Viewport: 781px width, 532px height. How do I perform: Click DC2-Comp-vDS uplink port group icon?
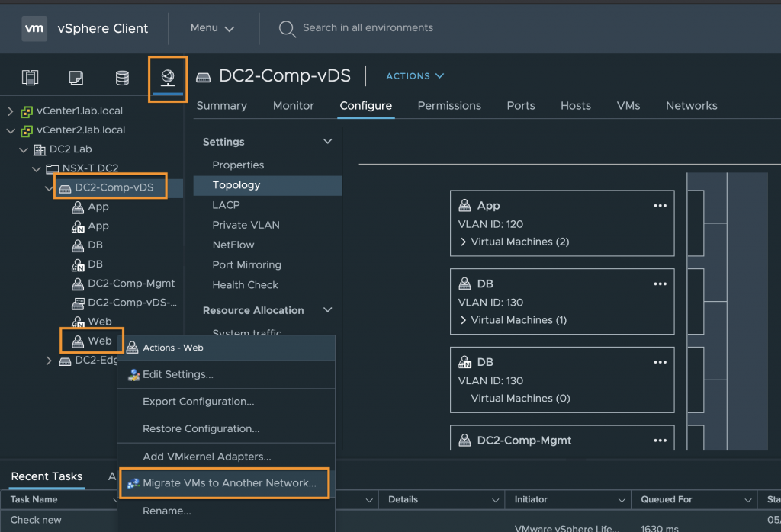(78, 303)
